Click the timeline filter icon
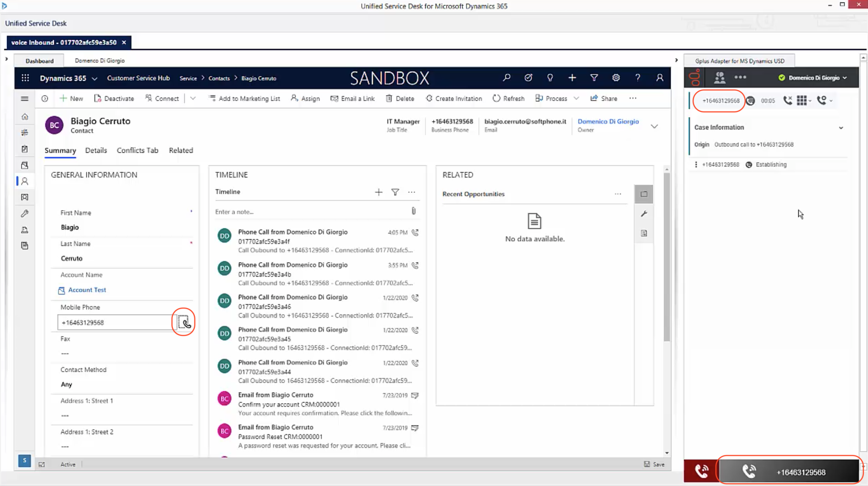The image size is (868, 486). (395, 192)
